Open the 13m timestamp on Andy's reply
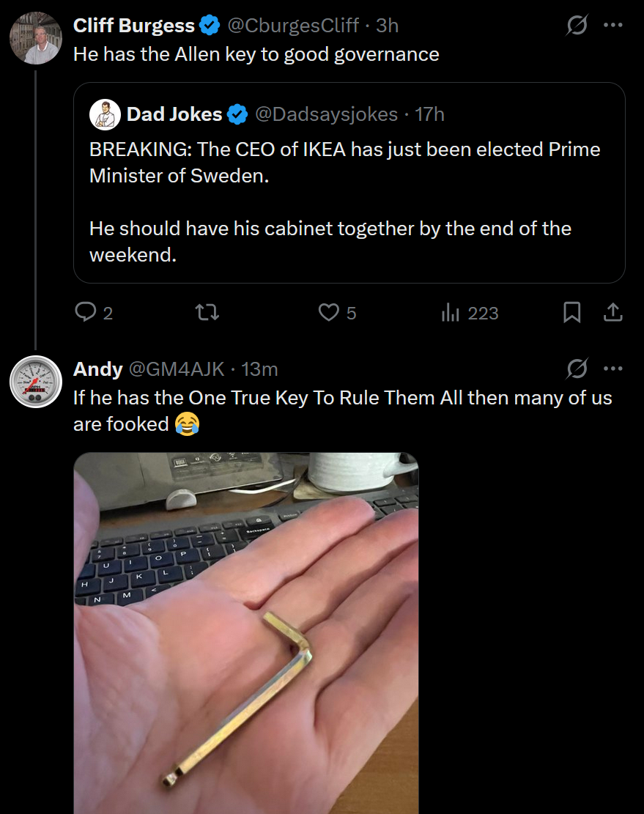 259,369
